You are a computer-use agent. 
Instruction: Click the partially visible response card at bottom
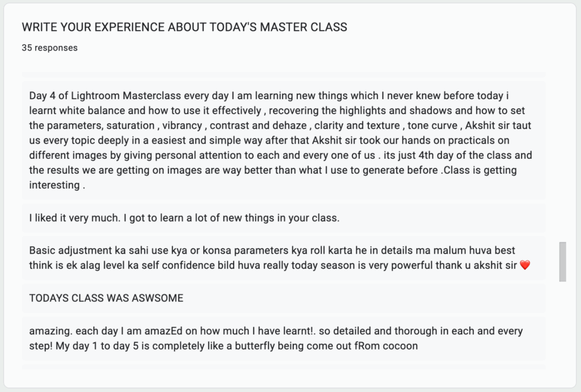tap(284, 367)
